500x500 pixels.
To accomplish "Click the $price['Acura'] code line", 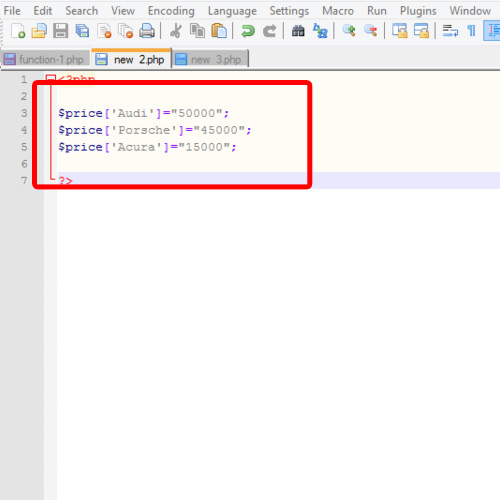I will coord(147,147).
